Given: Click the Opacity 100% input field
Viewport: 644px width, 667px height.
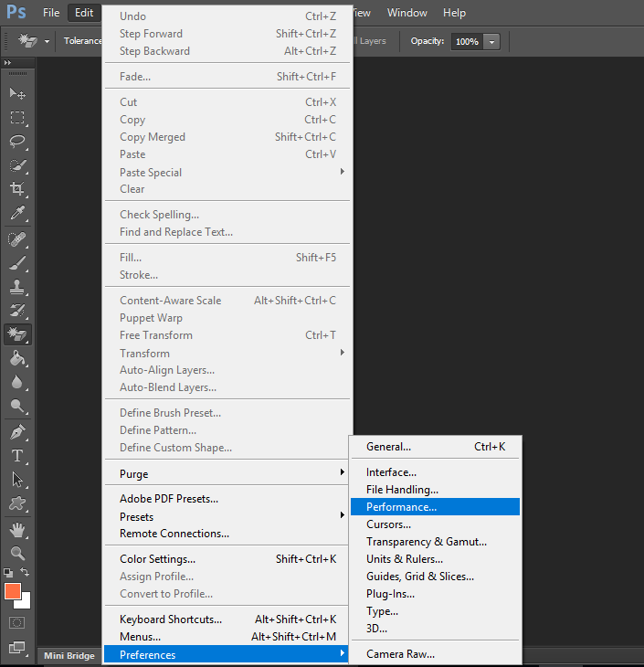Looking at the screenshot, I should (x=467, y=42).
